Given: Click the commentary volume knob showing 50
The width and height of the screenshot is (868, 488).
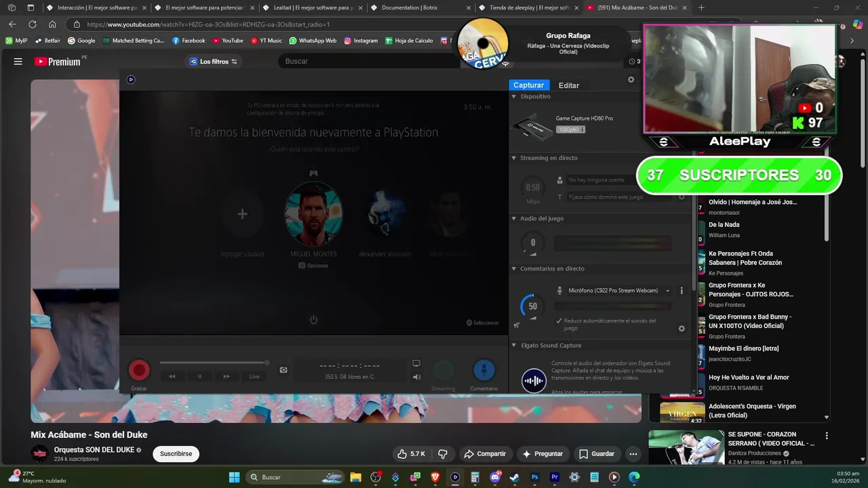Looking at the screenshot, I should click(532, 306).
